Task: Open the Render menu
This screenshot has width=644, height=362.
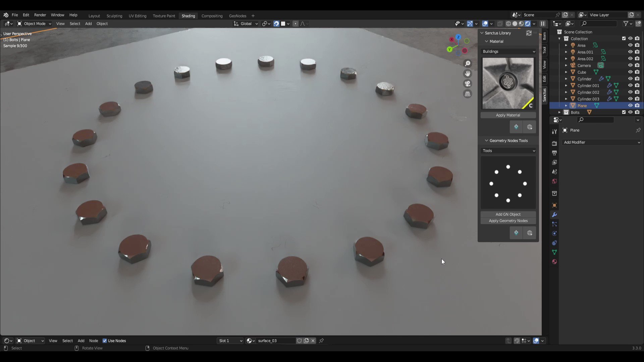Action: tap(40, 15)
